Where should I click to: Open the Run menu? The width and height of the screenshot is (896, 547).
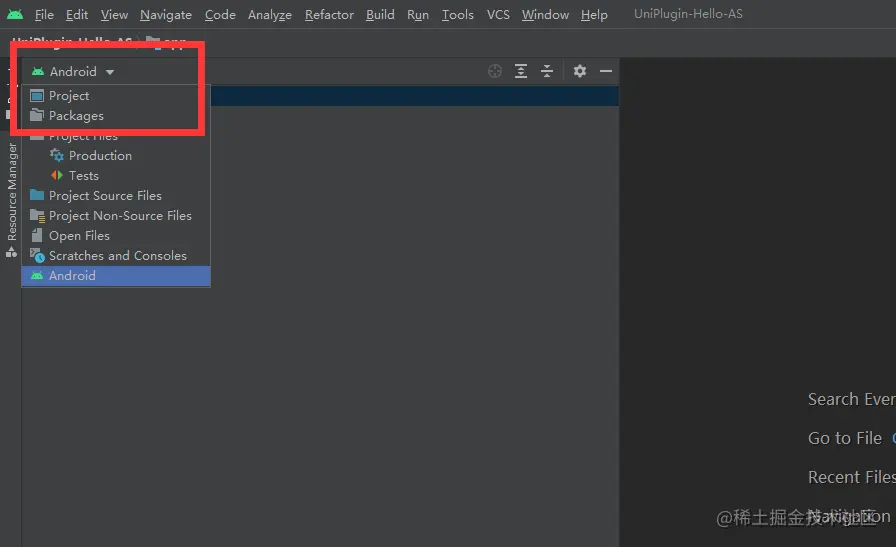coord(418,14)
